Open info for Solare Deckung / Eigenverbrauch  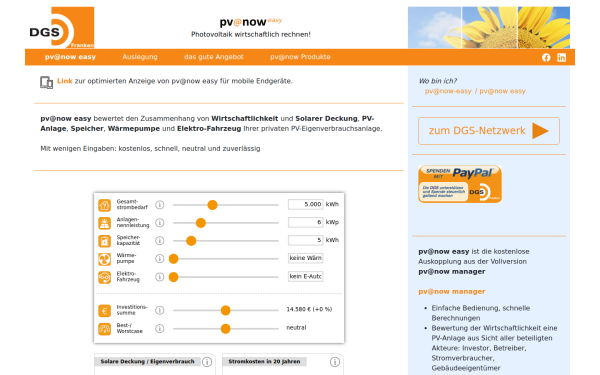[x=207, y=362]
